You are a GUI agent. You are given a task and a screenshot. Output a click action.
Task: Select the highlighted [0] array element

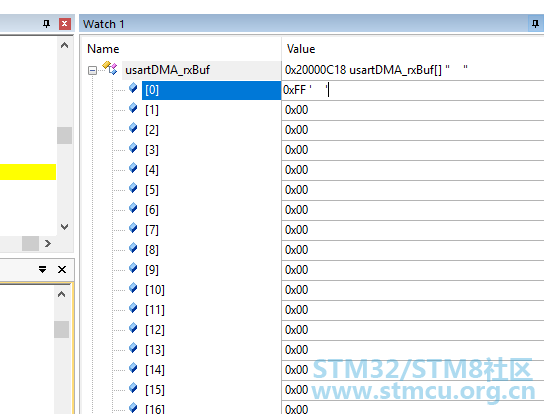211,90
